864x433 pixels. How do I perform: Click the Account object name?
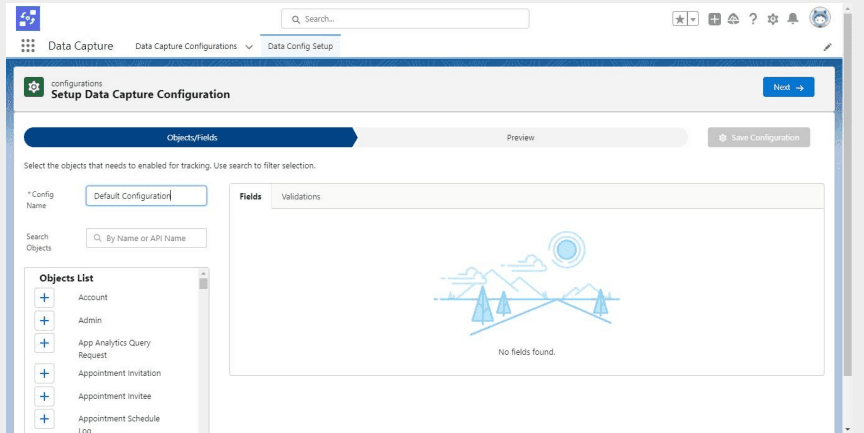(x=93, y=297)
